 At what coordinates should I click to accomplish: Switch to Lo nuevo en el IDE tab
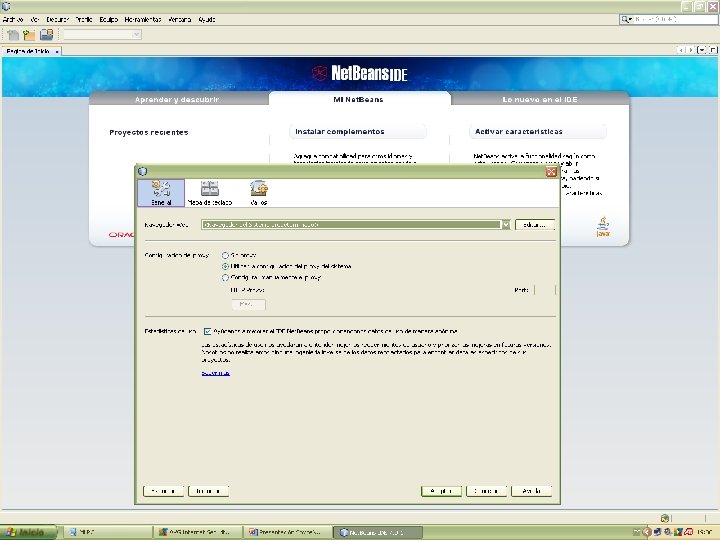coord(540,99)
